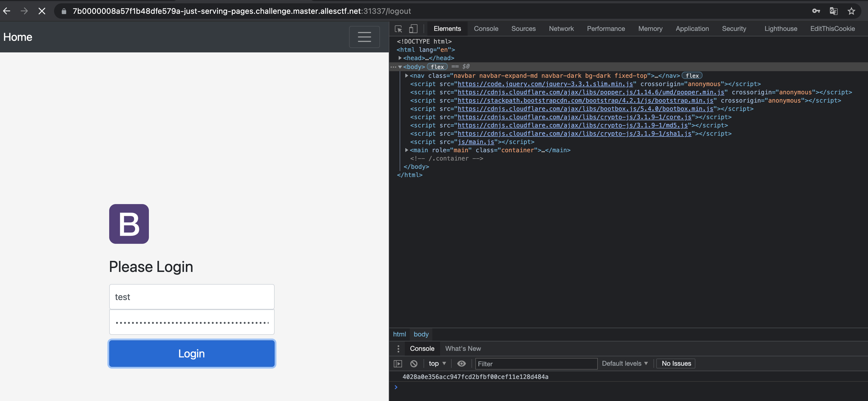Screen dimensions: 868x401
Task: Click the flex badge next to nav
Action: coord(692,76)
